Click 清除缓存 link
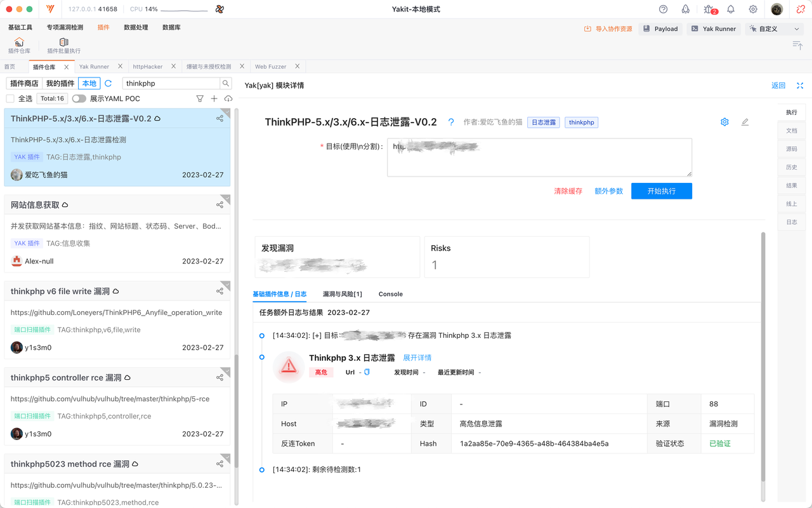The width and height of the screenshot is (812, 508). pyautogui.click(x=568, y=191)
